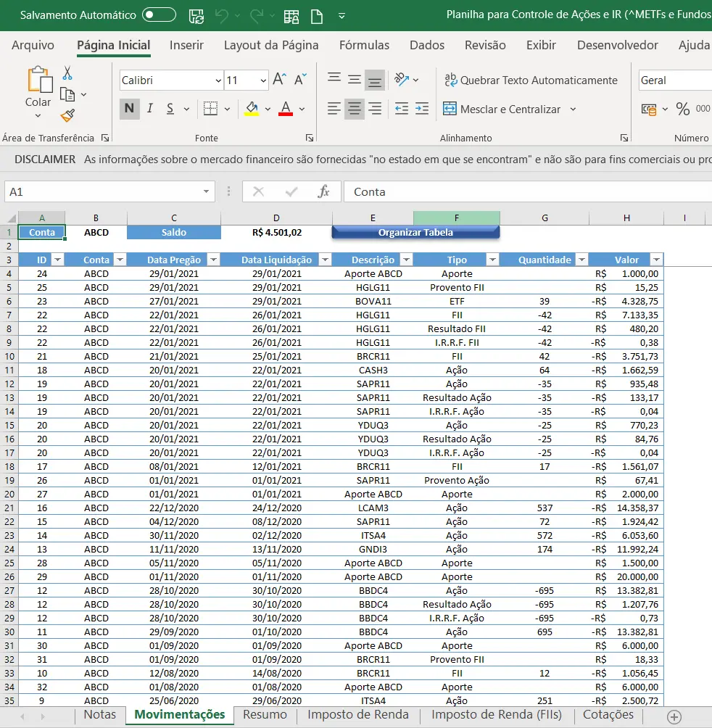Open the Notas sheet tab
This screenshot has width=712, height=728.
click(x=100, y=714)
